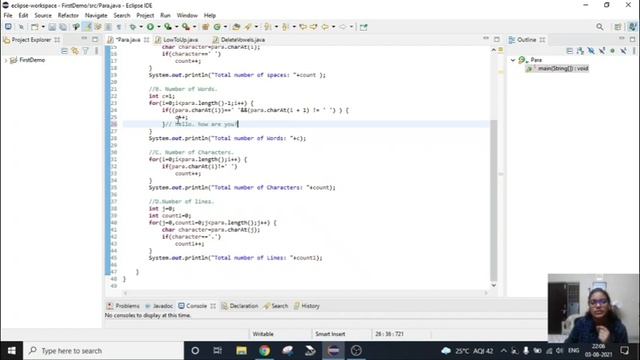This screenshot has height=360, width=640.
Task: Launch Coverage run icon
Action: tap(168, 27)
